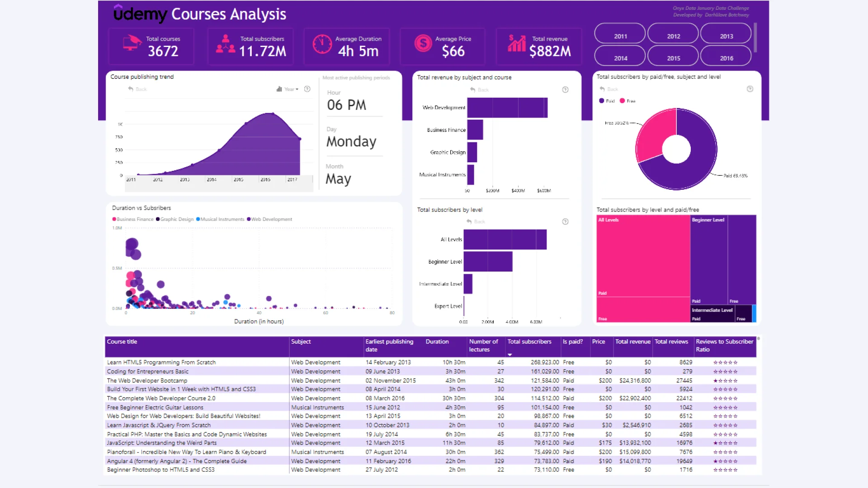Toggle Web Development legend in scatter chart
868x488 pixels.
tap(269, 219)
